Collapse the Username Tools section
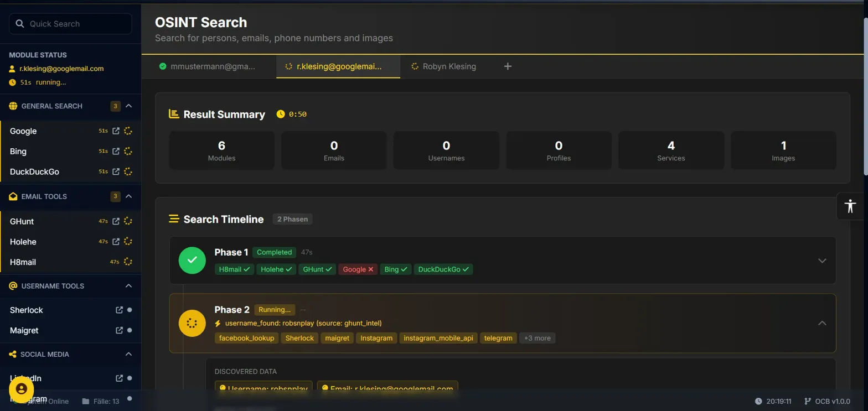Viewport: 868px width, 411px height. (x=128, y=286)
